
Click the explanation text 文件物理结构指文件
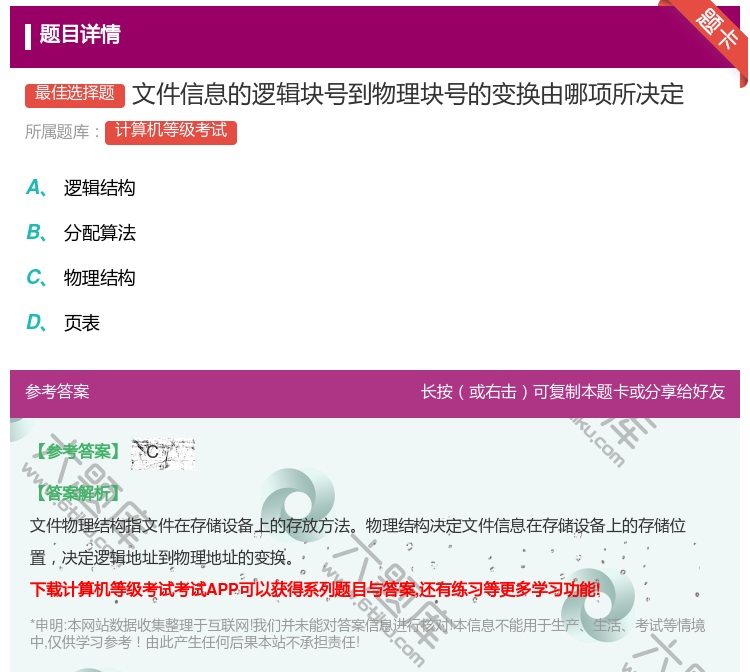point(358,541)
